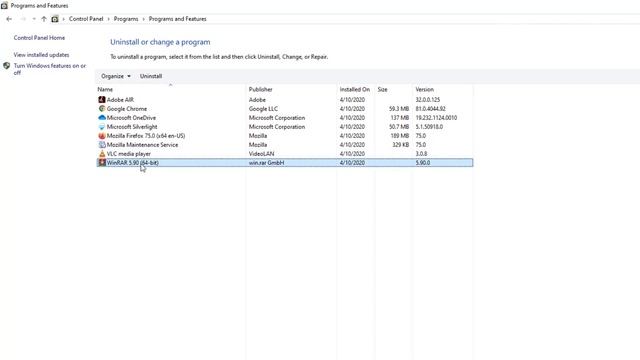Click the Programs and Features title icon
This screenshot has height=360, width=640.
tap(4, 6)
